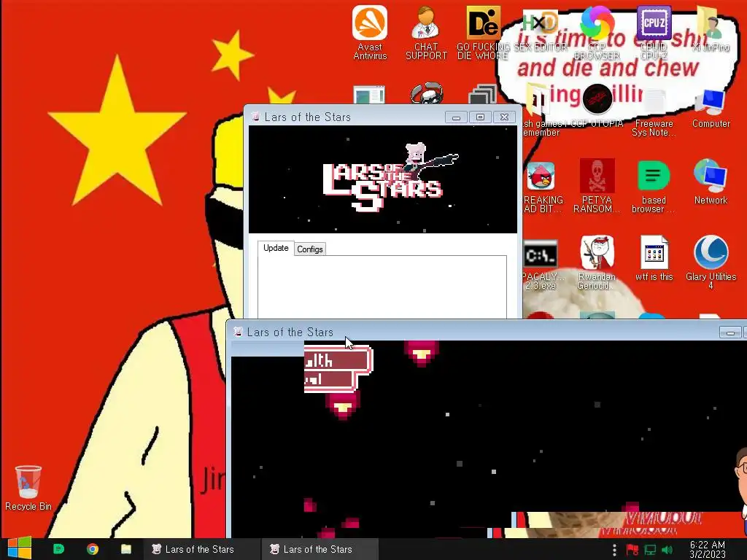This screenshot has height=560, width=747.
Task: Switch to the Update tab
Action: 276,248
